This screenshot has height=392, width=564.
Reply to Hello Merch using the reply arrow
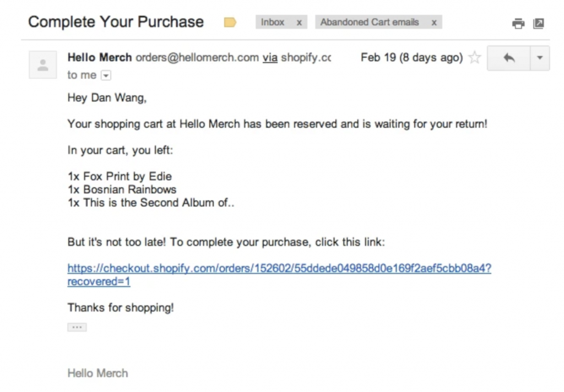click(509, 57)
